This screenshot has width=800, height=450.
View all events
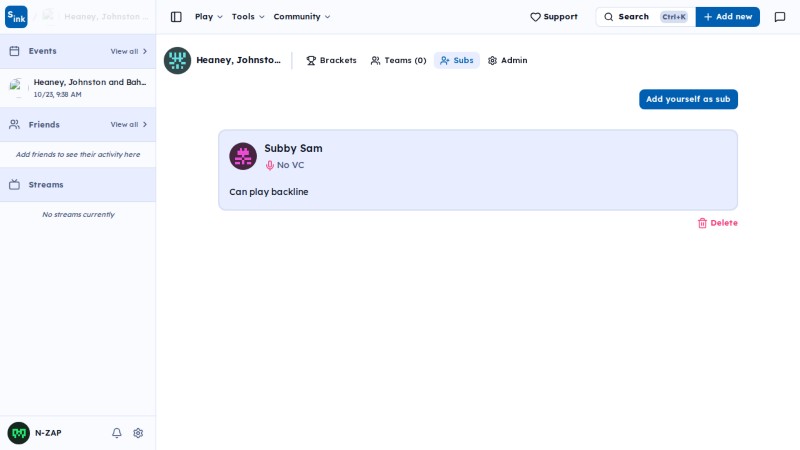coord(129,52)
